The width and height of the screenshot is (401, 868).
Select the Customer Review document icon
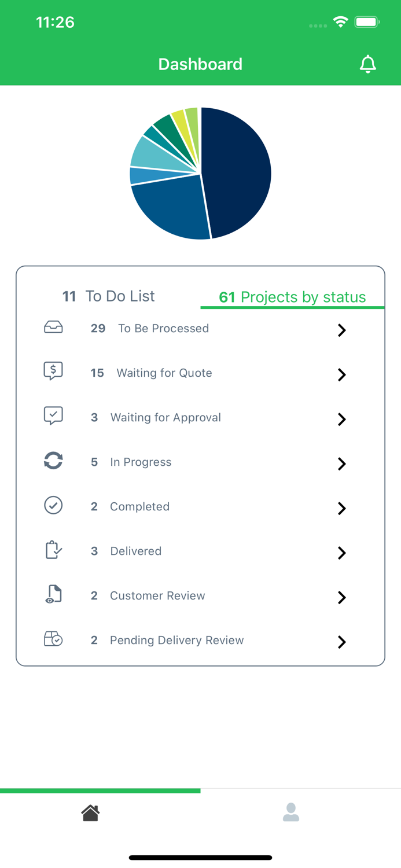point(53,594)
